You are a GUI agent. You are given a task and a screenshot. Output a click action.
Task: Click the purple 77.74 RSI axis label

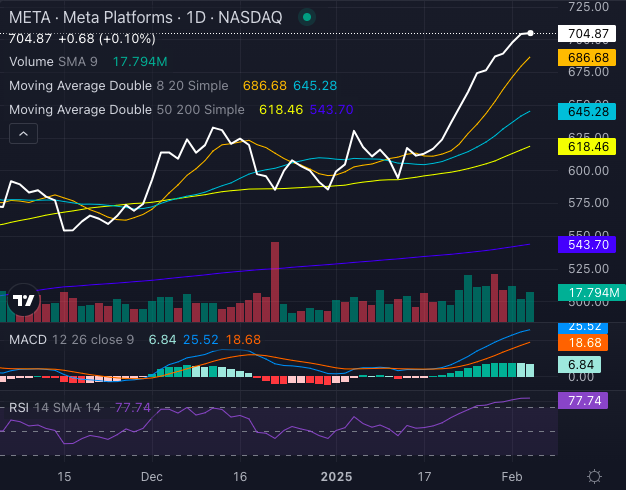coord(587,397)
